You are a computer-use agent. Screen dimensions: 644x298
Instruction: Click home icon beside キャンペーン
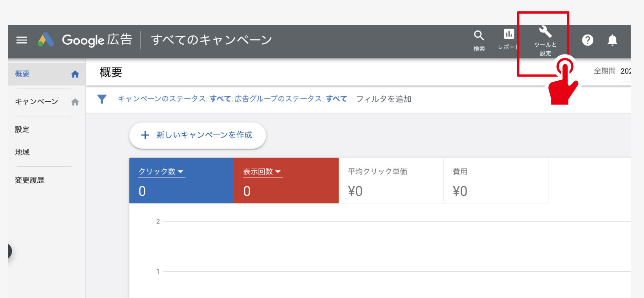tap(75, 102)
